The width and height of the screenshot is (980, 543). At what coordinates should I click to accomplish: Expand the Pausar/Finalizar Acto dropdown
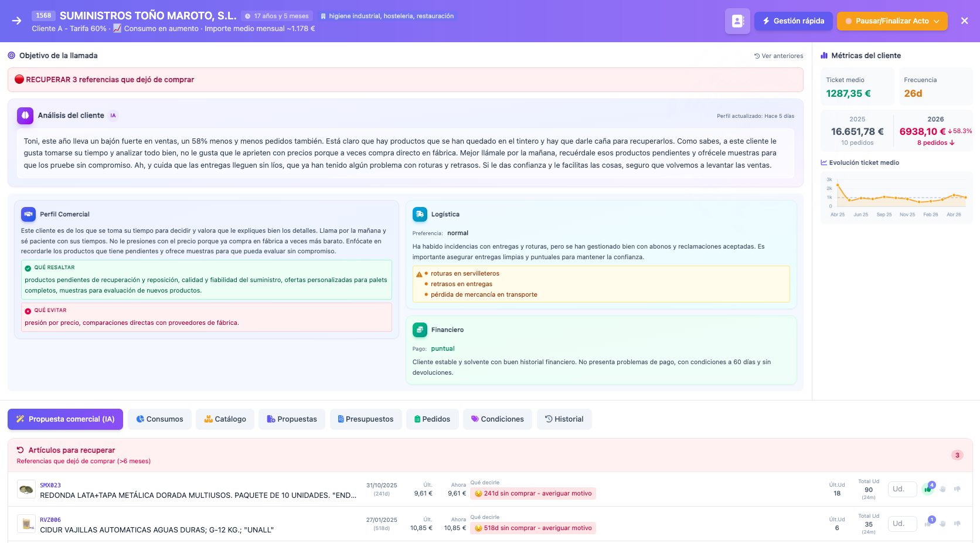[892, 21]
